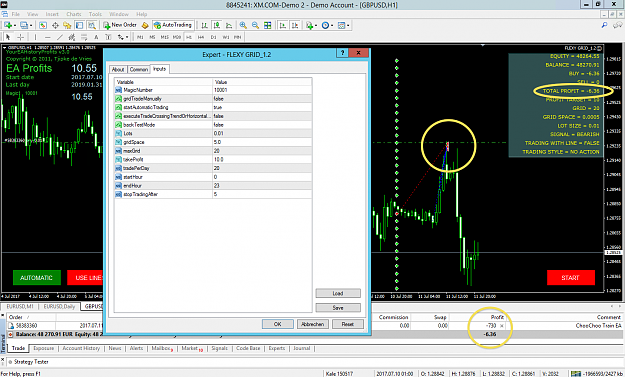625x377 pixels.
Task: Toggle the Market Watch window icon
Action: point(43,25)
